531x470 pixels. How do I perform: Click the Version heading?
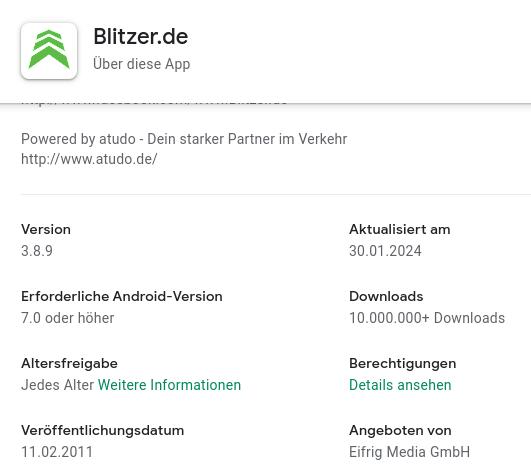point(46,229)
